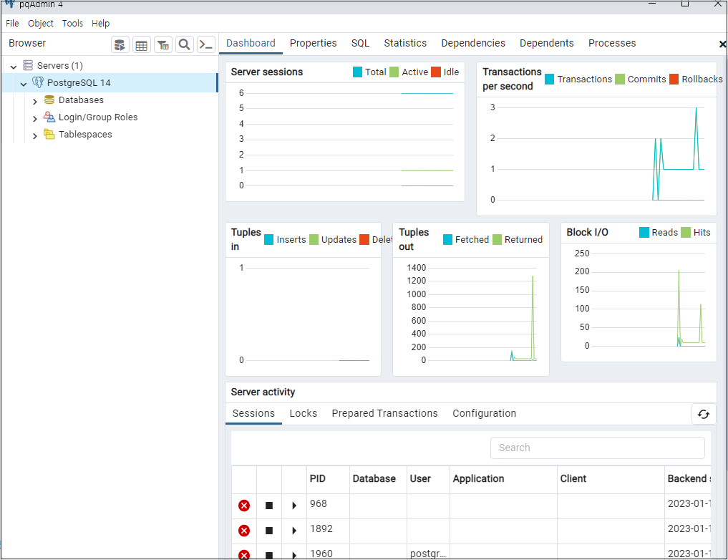
Task: Click the Servers group icon
Action: (28, 65)
